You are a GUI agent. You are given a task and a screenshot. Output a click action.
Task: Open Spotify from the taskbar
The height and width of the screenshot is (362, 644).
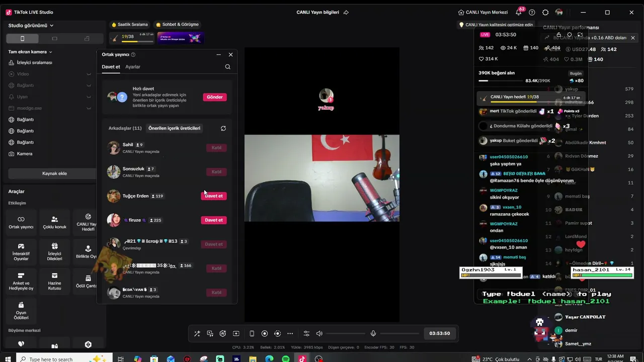pos(285,359)
